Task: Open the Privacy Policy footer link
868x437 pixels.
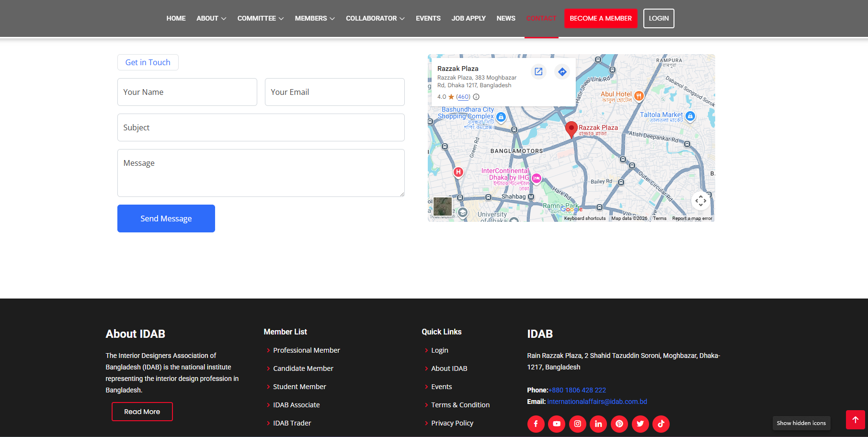Action: 452,423
